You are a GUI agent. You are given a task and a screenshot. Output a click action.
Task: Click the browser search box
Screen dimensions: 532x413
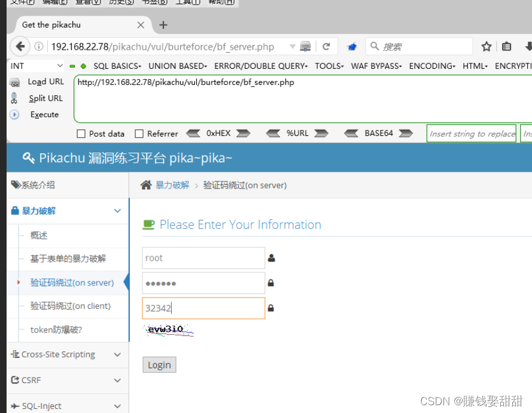[419, 47]
